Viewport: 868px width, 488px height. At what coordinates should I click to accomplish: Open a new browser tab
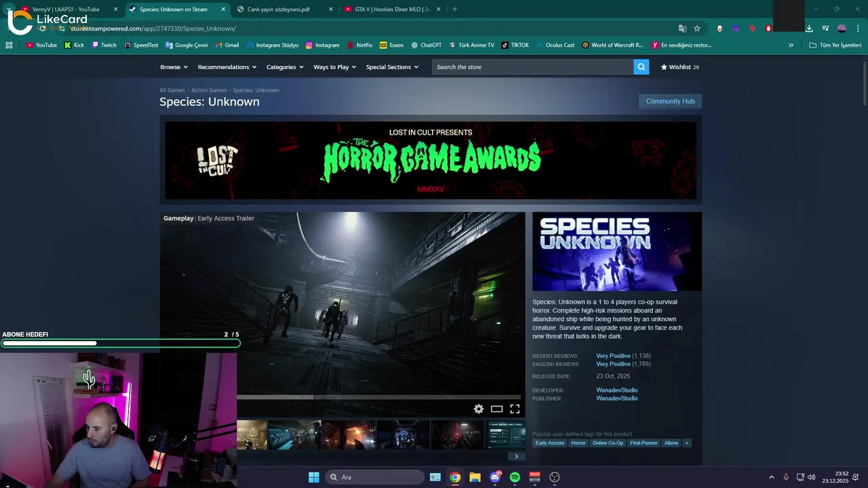[x=454, y=9]
